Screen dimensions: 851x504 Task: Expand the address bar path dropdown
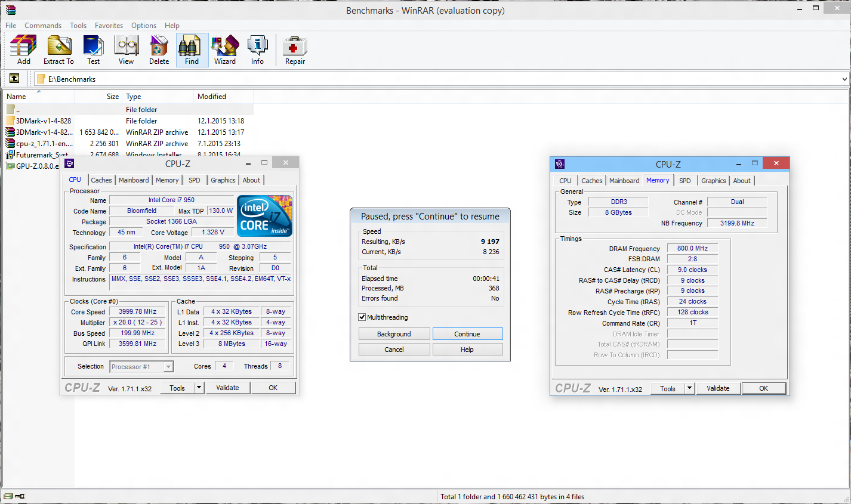844,79
